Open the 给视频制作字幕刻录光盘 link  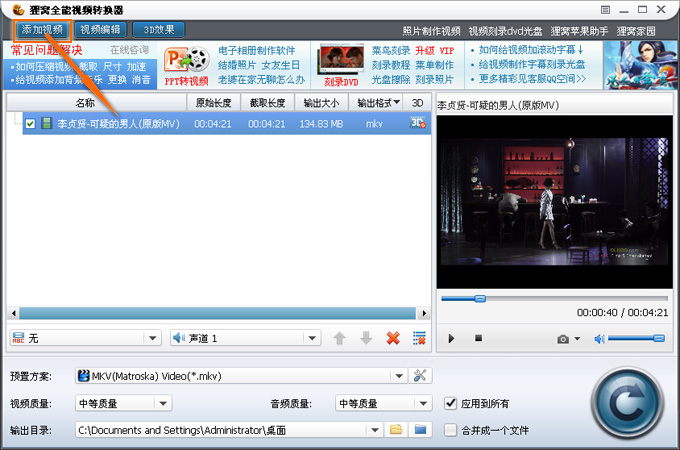(x=532, y=65)
